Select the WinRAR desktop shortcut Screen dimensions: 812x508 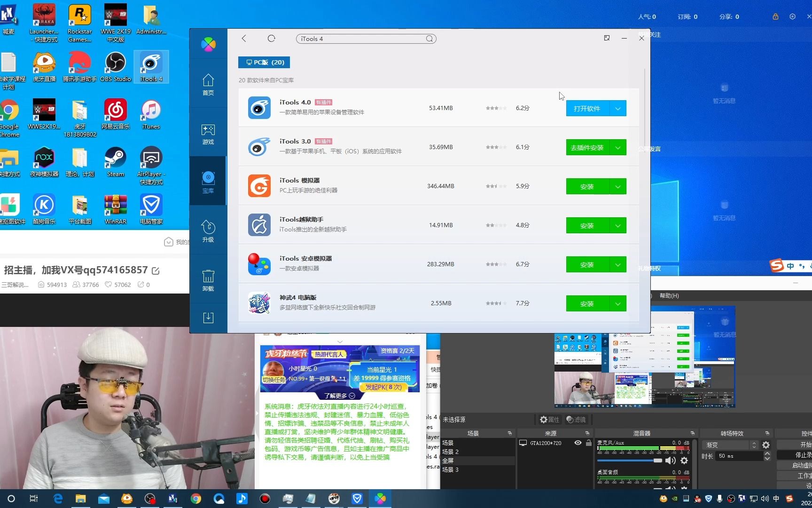[116, 210]
